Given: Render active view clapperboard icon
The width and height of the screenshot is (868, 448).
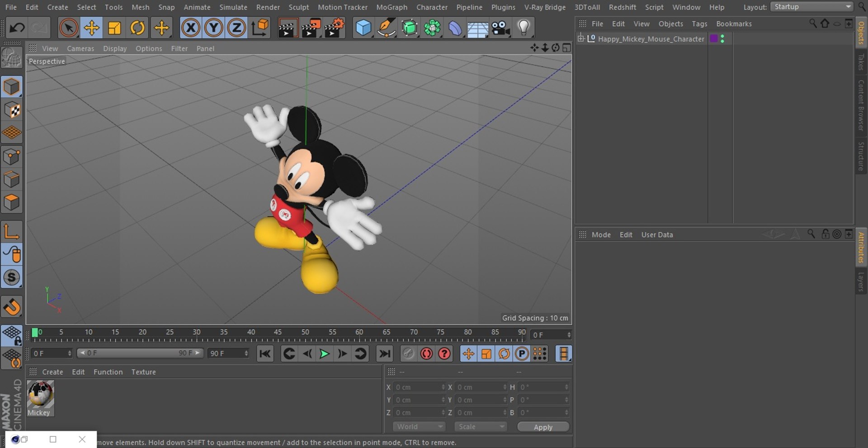Looking at the screenshot, I should point(287,28).
